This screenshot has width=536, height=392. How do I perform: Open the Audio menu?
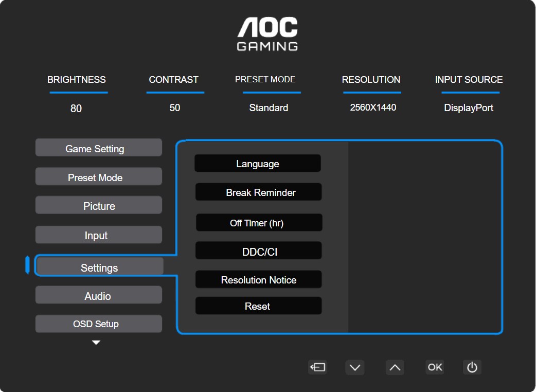[x=98, y=296]
